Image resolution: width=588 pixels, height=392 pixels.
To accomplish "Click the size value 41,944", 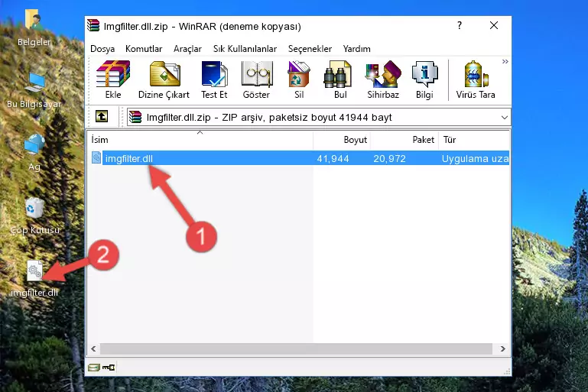I will [x=333, y=158].
